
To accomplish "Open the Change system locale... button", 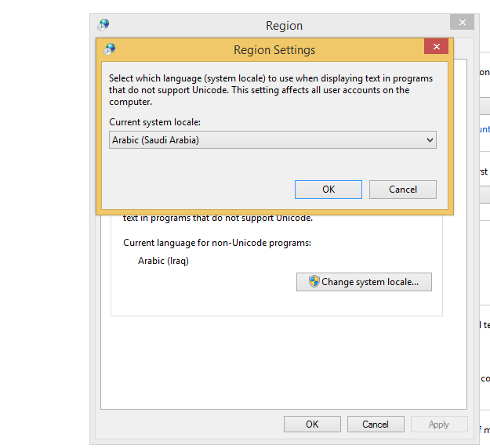I will [364, 282].
